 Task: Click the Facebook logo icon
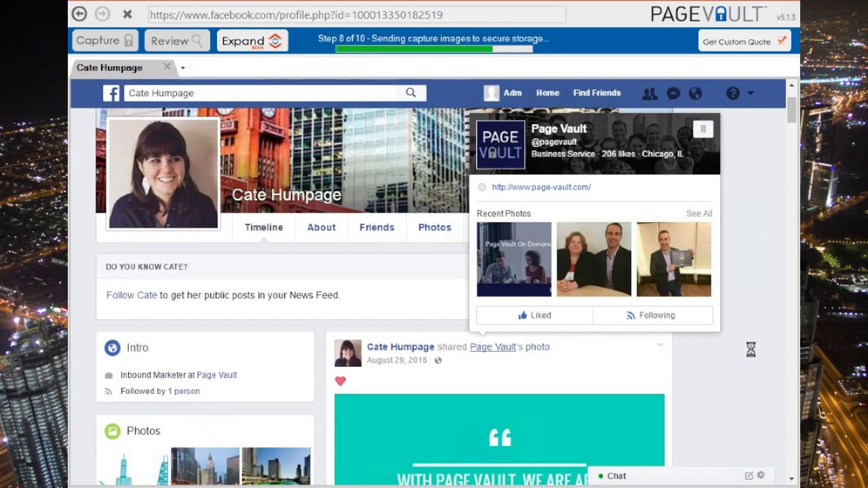[111, 93]
